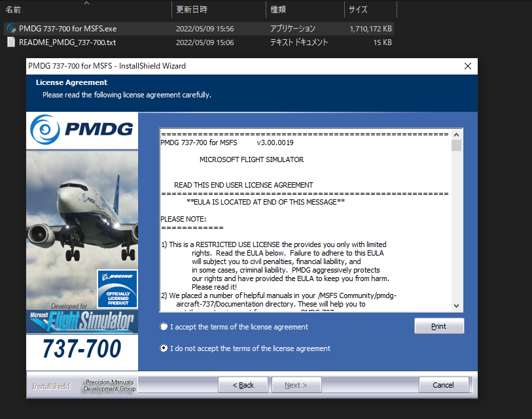Click the InstallShield logo at bottom left
The height and width of the screenshot is (419, 532).
pos(50,386)
